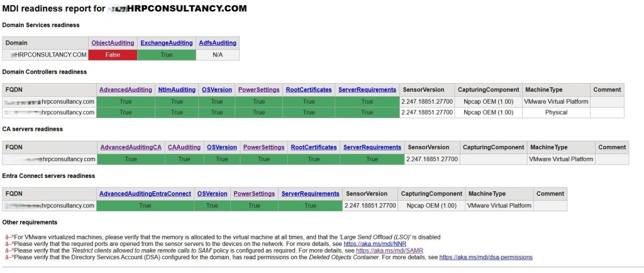Open PowerSettings link in Entra Connect table

pos(254,193)
